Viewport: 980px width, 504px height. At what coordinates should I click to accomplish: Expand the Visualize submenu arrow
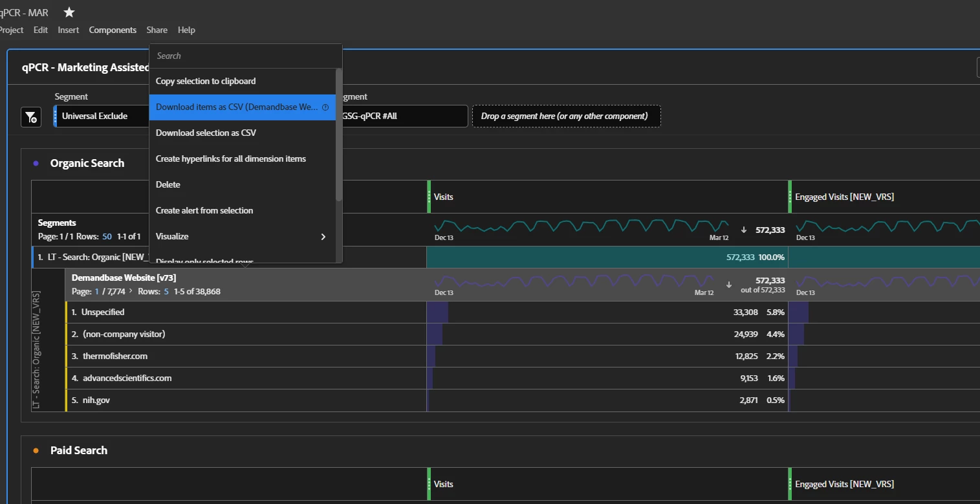pyautogui.click(x=323, y=237)
